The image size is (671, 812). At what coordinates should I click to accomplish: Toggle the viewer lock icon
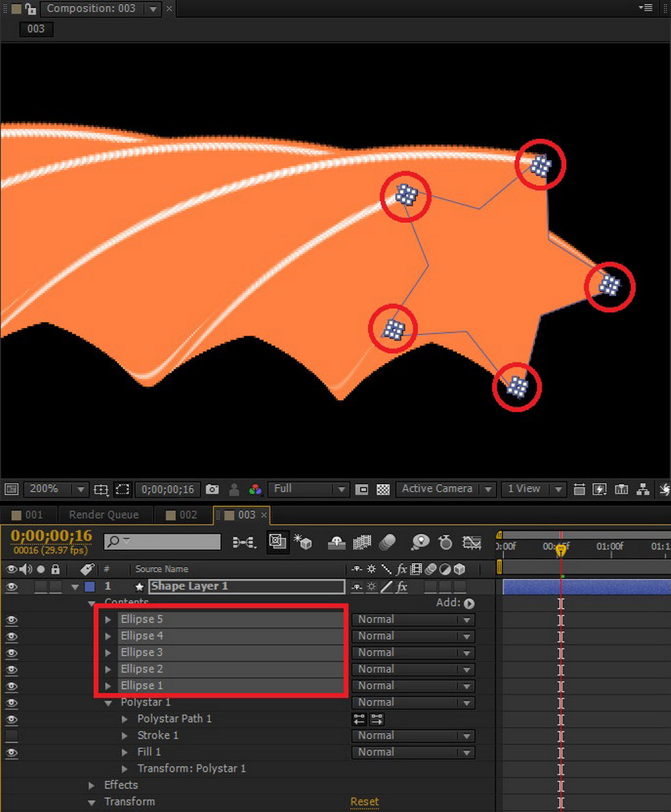coord(29,8)
